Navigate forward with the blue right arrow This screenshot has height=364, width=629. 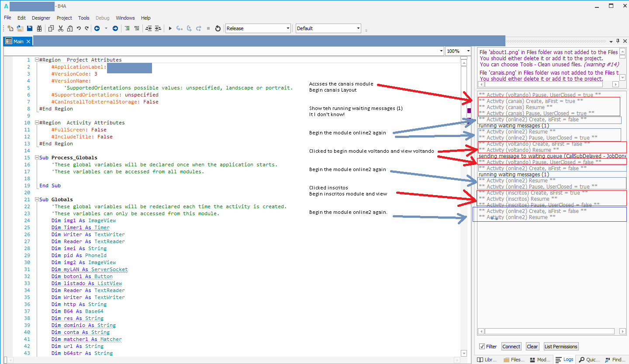click(x=115, y=28)
